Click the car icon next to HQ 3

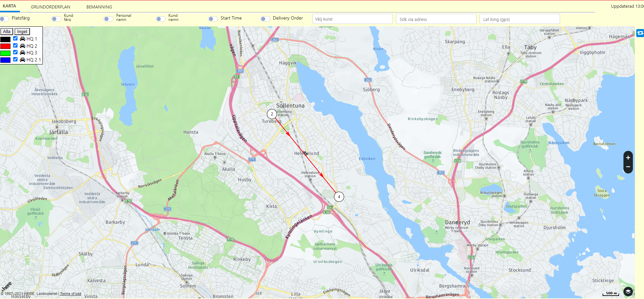23,53
